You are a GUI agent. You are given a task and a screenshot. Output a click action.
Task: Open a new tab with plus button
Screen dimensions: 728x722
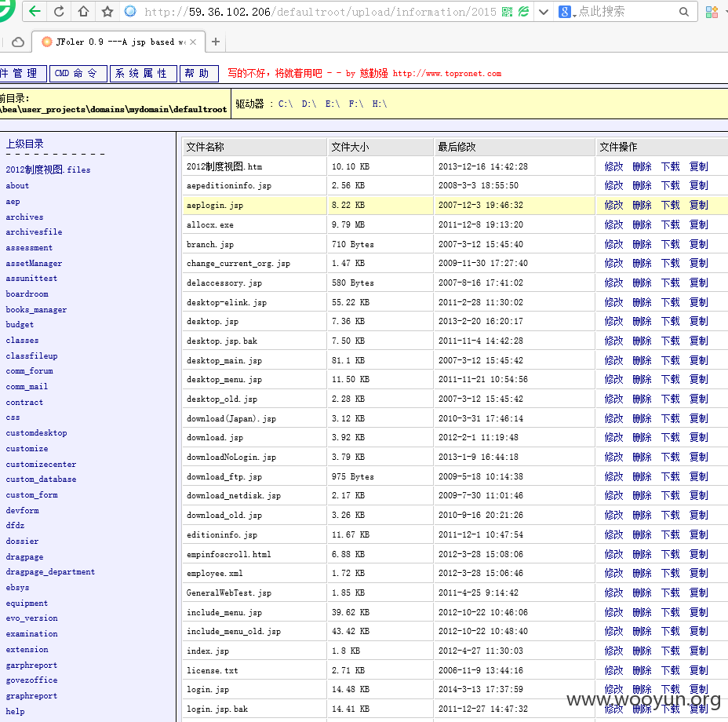coord(216,42)
